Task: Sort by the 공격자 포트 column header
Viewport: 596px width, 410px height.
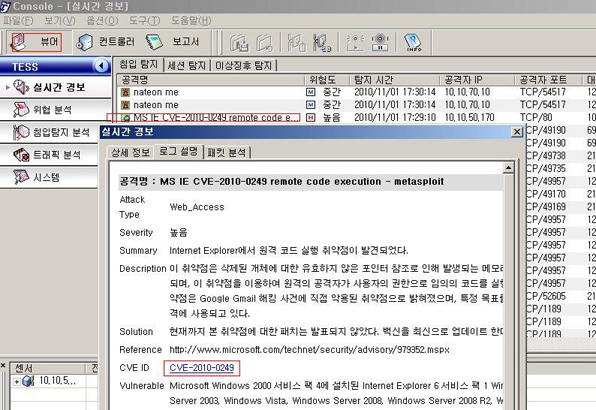Action: [x=548, y=80]
